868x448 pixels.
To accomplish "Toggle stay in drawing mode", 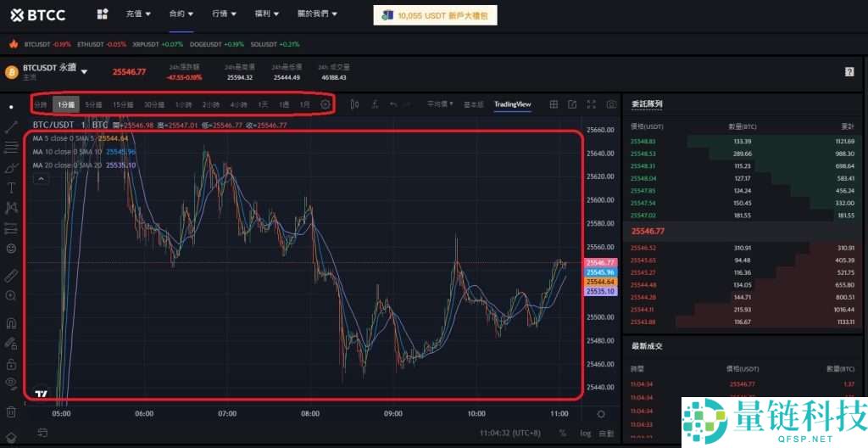I will pyautogui.click(x=11, y=343).
